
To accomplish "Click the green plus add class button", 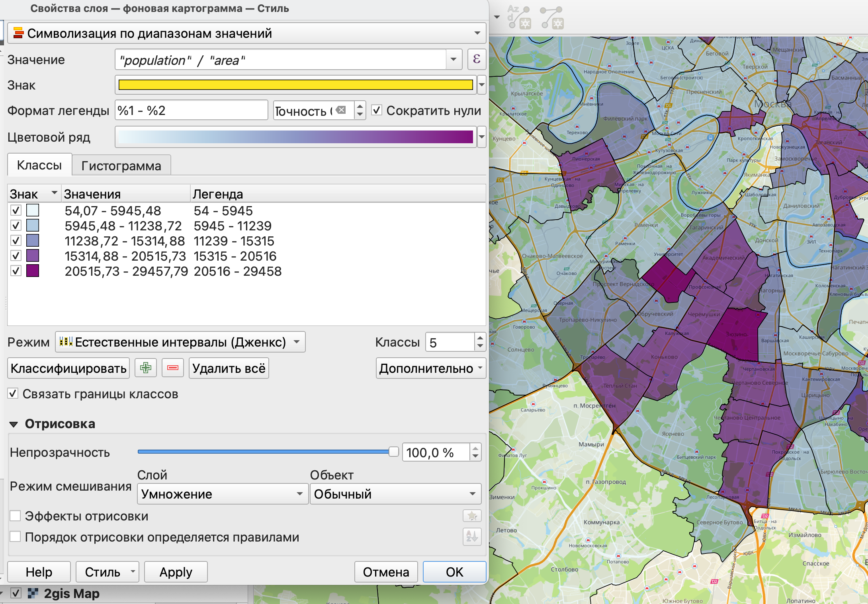I will pyautogui.click(x=146, y=368).
